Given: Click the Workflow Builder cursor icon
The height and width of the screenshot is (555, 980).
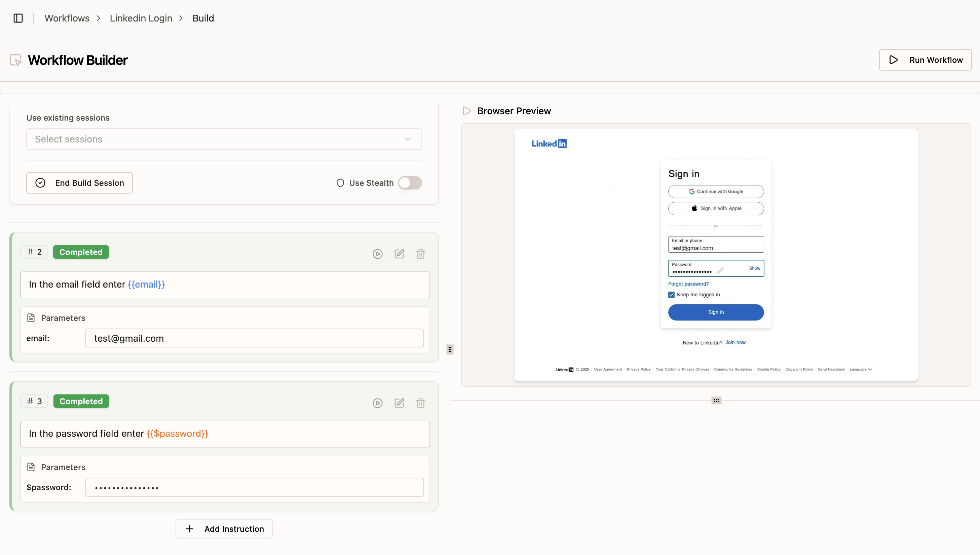Looking at the screenshot, I should pos(15,59).
